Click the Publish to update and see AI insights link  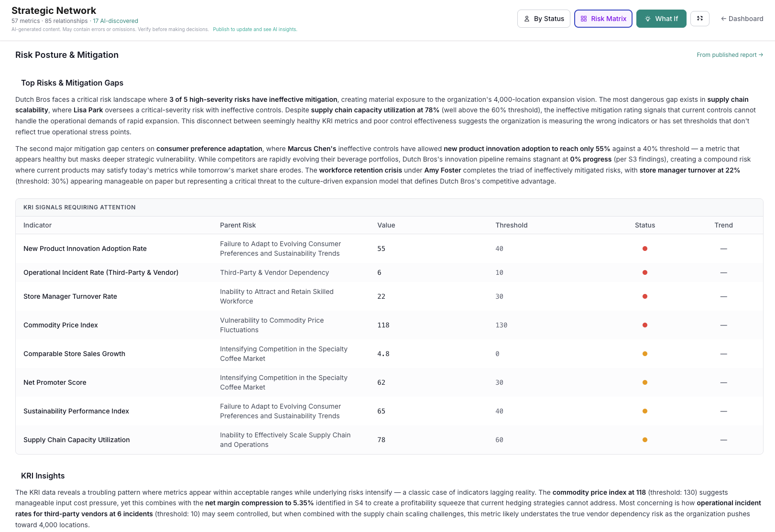(x=255, y=29)
